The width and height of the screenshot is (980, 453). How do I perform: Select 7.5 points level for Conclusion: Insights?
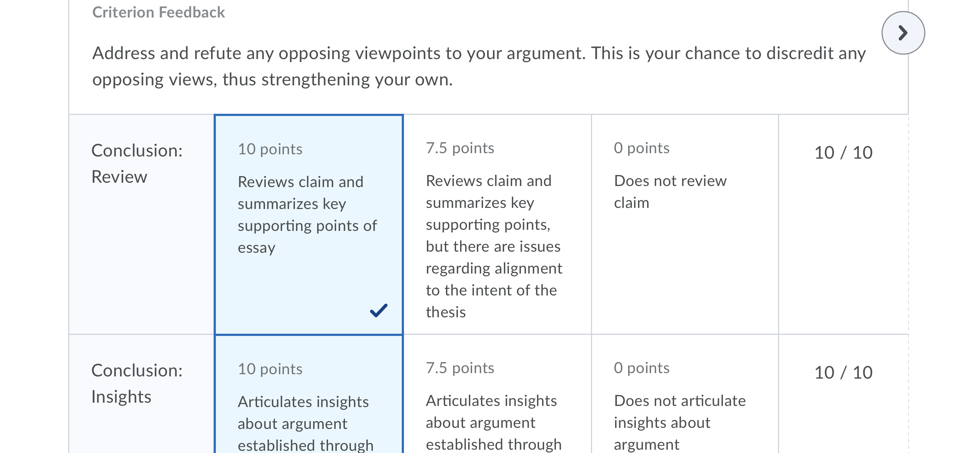(x=497, y=394)
